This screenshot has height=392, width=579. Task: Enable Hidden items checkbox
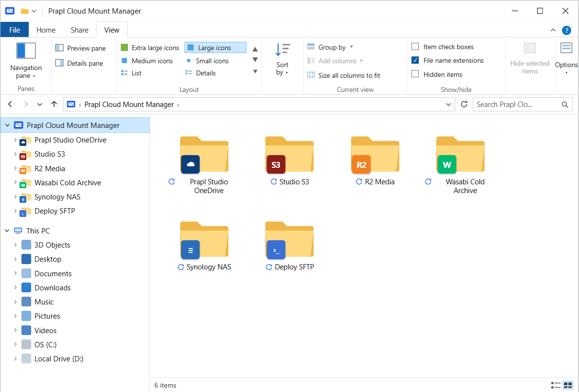coord(415,74)
